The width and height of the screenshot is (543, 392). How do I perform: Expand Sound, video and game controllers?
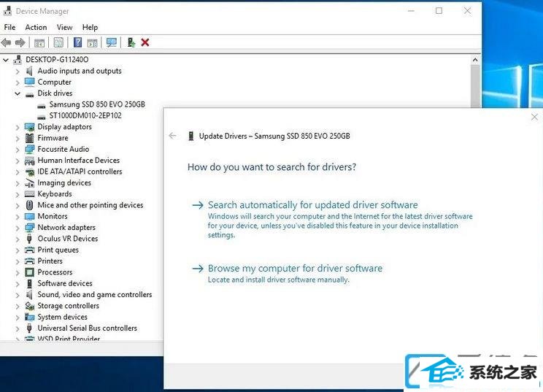[x=18, y=295]
